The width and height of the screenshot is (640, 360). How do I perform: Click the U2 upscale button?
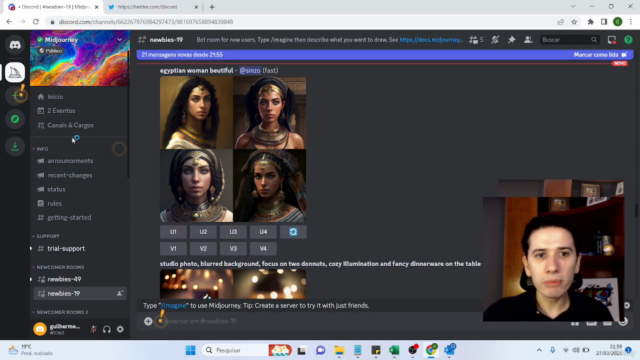point(203,232)
